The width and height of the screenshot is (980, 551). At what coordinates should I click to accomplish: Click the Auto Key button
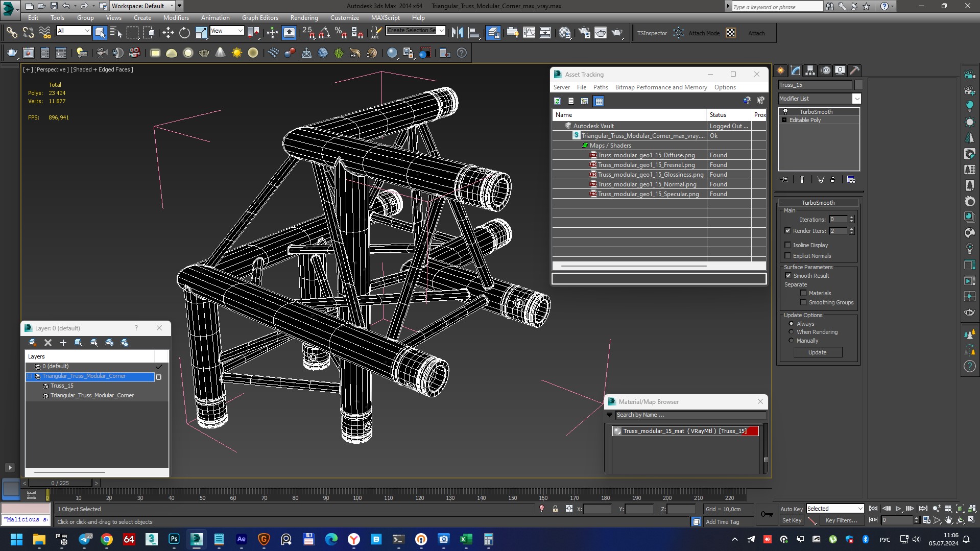(791, 509)
